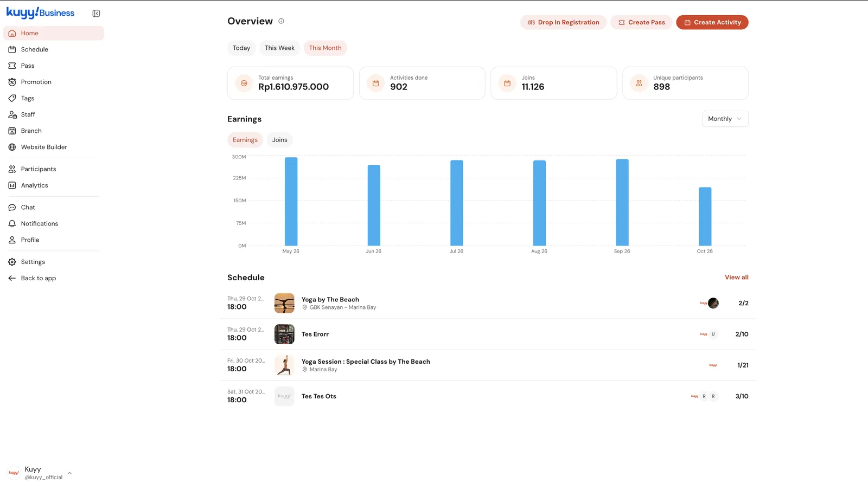Click the Promotion badge icon
The image size is (868, 490).
pyautogui.click(x=12, y=82)
